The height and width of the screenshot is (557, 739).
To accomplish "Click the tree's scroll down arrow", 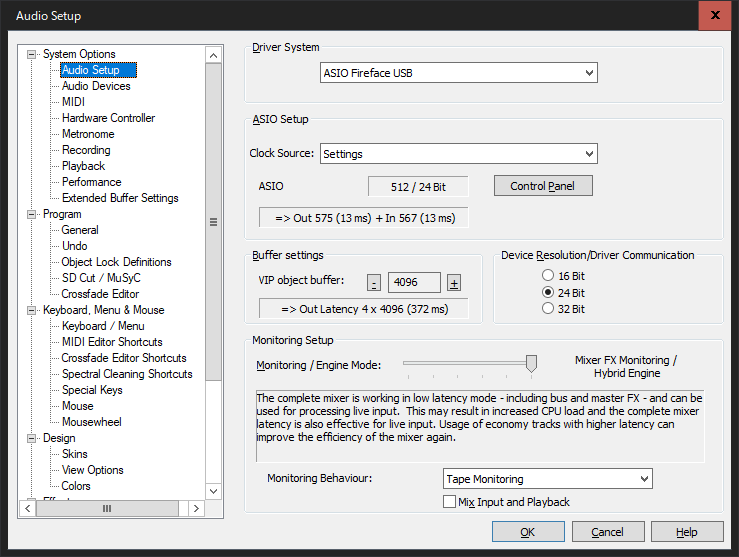I will tap(213, 491).
